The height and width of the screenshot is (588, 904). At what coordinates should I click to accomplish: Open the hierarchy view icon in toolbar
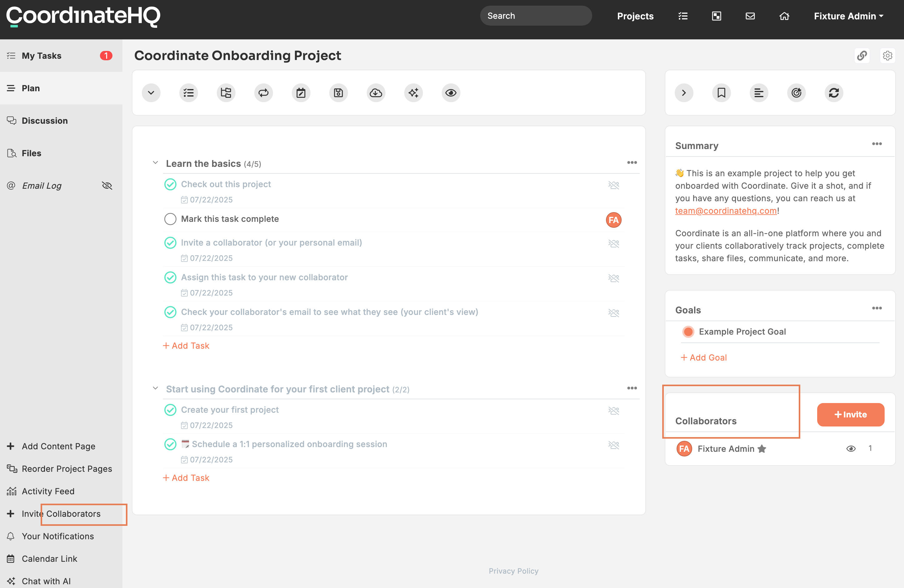point(226,93)
